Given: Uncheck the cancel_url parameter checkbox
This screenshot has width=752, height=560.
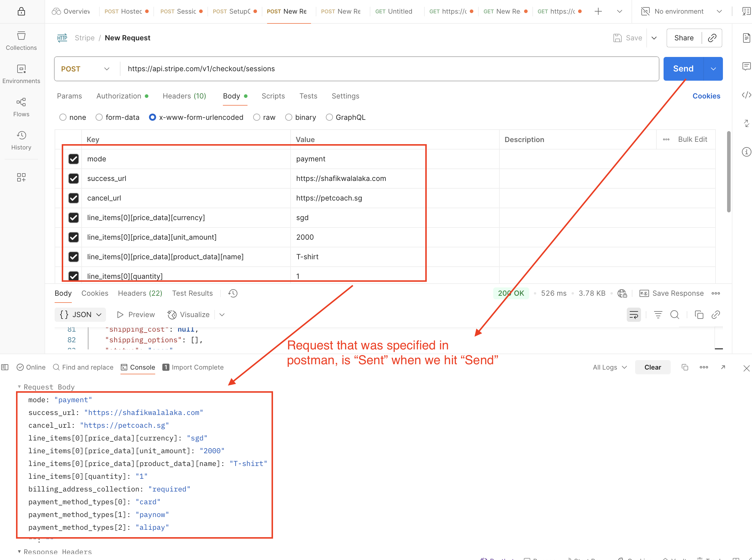Looking at the screenshot, I should coord(74,198).
